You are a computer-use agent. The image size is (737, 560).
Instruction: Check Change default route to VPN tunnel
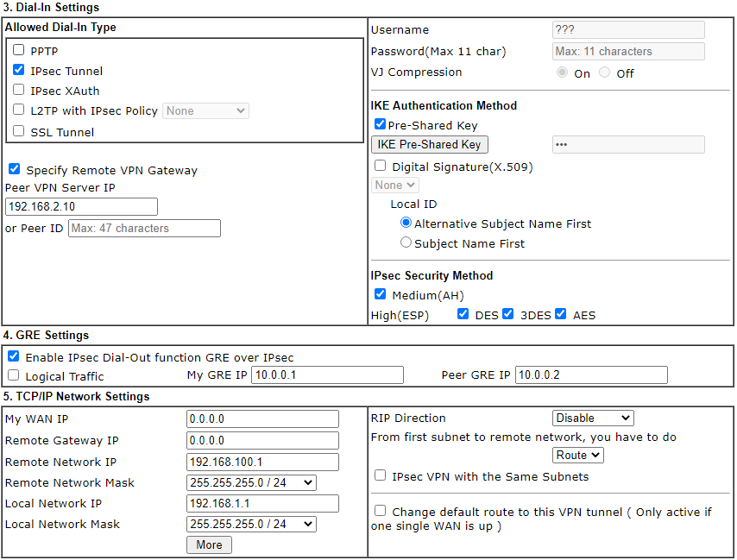[x=381, y=511]
